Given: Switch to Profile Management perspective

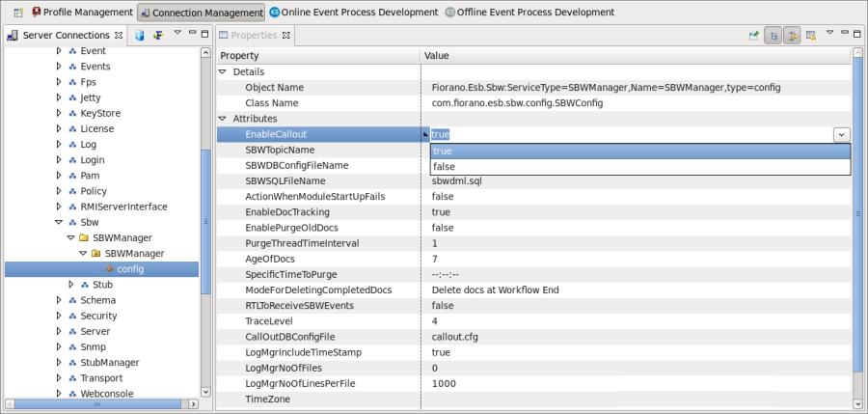Looking at the screenshot, I should (x=83, y=12).
